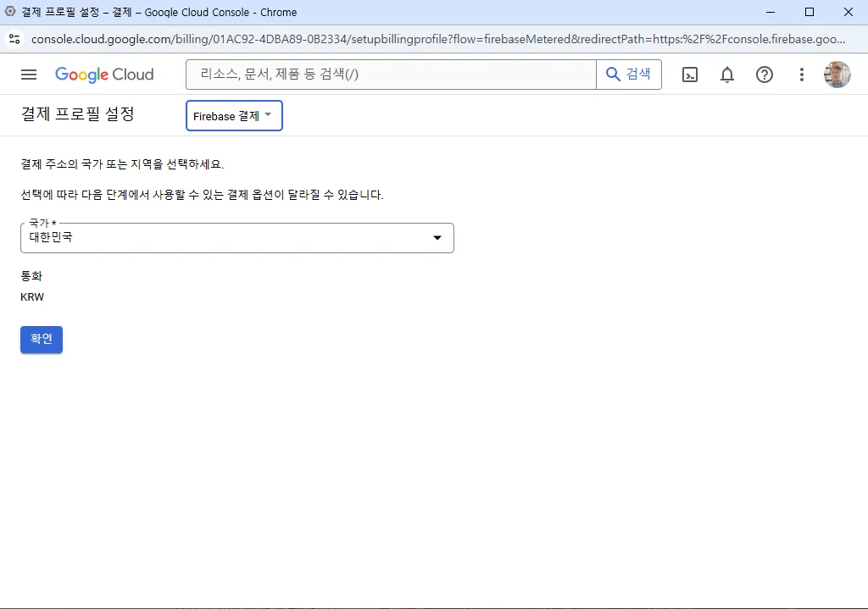Image resolution: width=868 pixels, height=609 pixels.
Task: Close the Chrome window
Action: [x=848, y=12]
